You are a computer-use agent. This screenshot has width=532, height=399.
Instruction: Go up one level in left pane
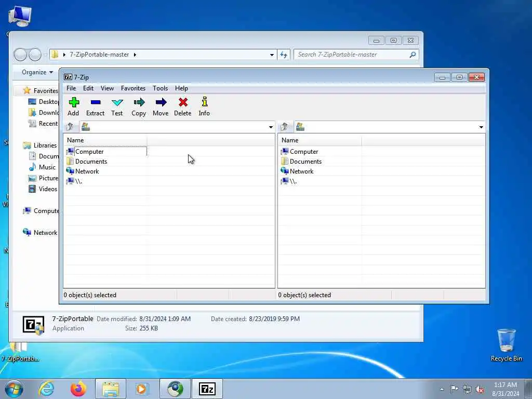pyautogui.click(x=70, y=127)
